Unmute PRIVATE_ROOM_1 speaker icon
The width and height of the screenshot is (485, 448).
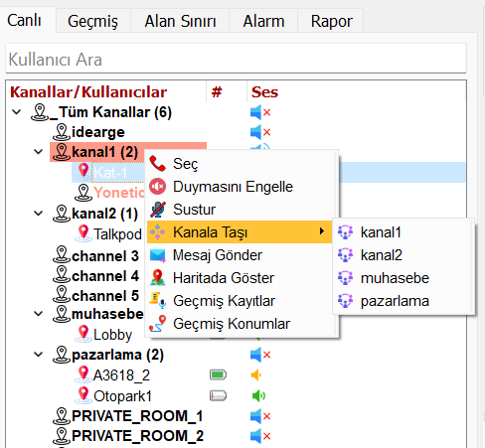[x=260, y=416]
